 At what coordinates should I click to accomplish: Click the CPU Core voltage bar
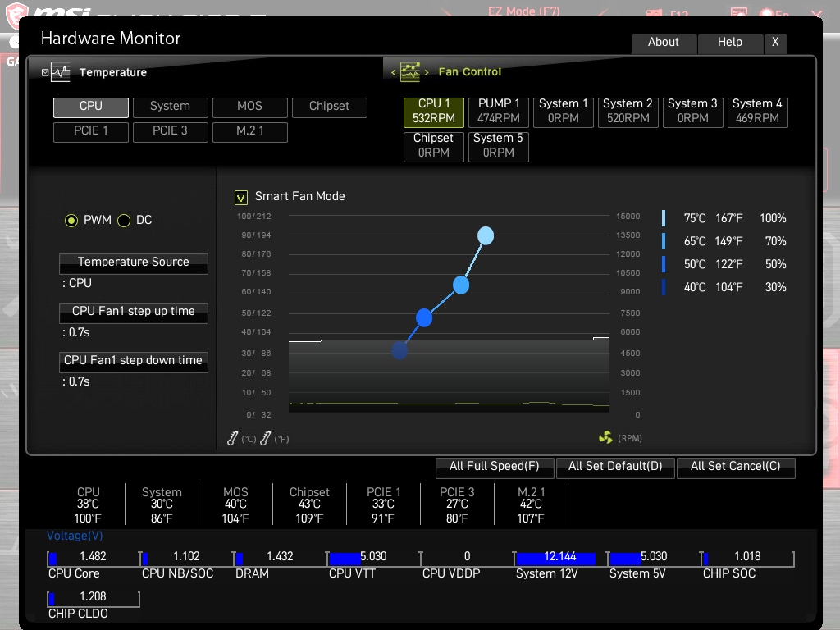tap(94, 559)
